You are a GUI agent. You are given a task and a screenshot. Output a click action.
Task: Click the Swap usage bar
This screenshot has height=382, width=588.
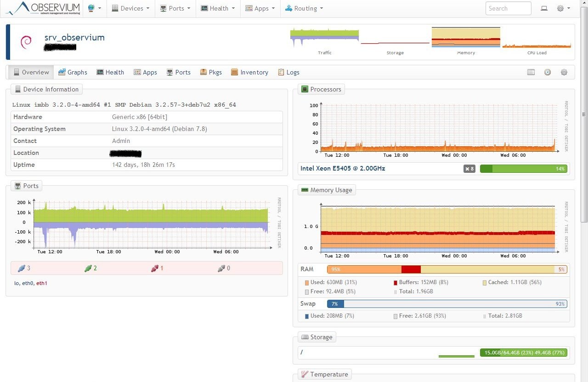447,304
